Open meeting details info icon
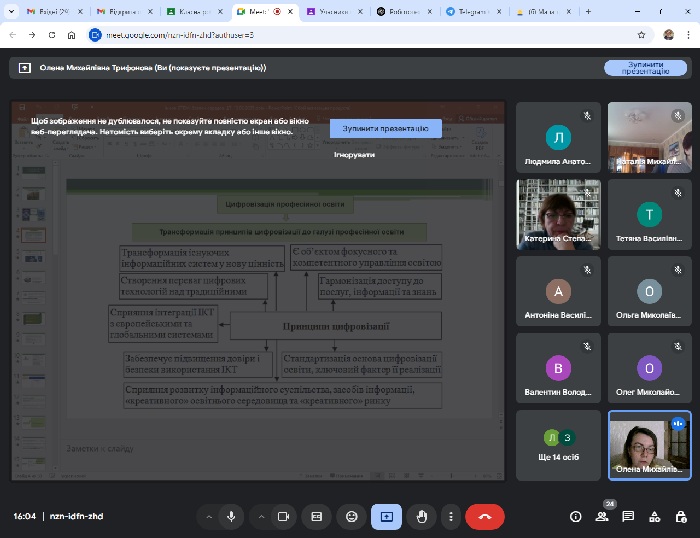 [x=575, y=516]
